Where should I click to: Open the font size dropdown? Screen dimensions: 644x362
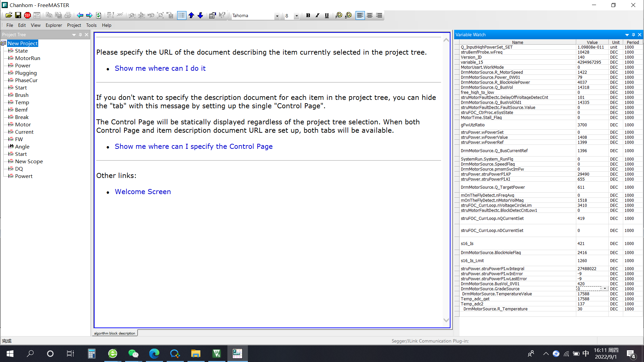[x=297, y=16]
